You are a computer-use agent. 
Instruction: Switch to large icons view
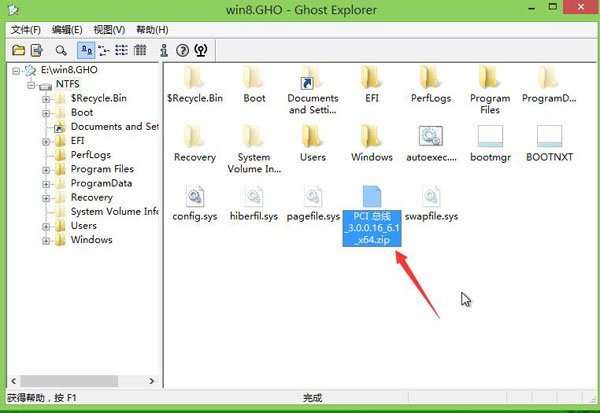pos(86,50)
